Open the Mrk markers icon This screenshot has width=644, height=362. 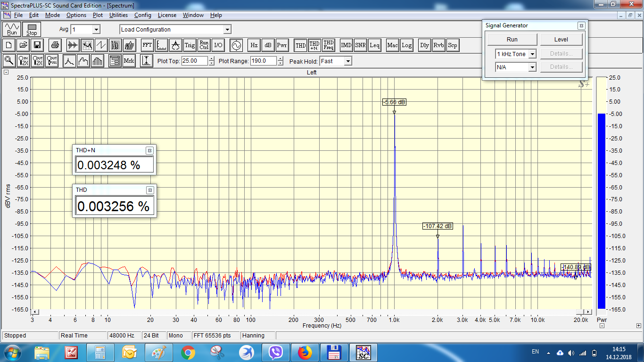pos(129,61)
